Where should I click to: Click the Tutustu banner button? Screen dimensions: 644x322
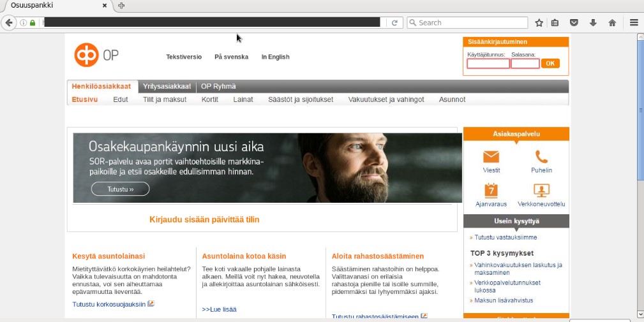click(120, 189)
